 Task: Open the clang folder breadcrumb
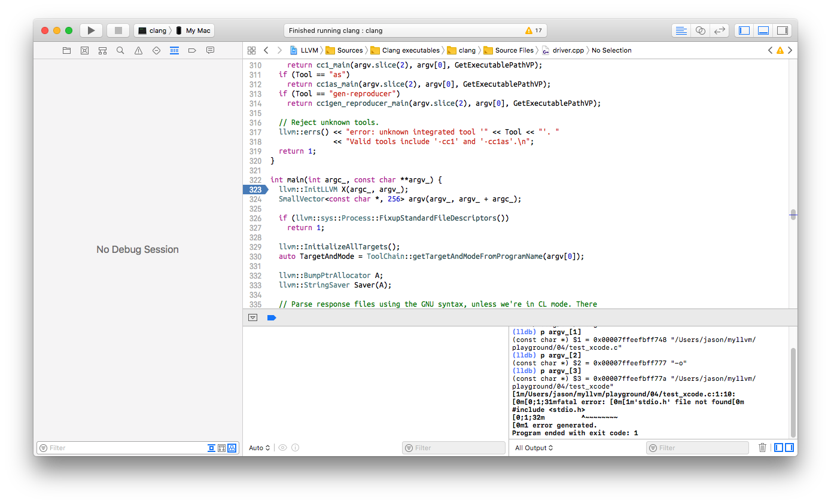click(462, 51)
